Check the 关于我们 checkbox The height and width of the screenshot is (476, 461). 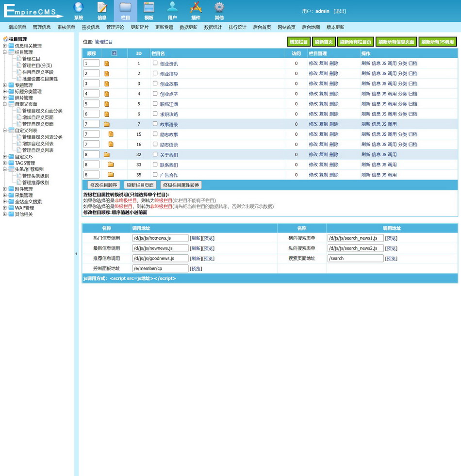[155, 154]
